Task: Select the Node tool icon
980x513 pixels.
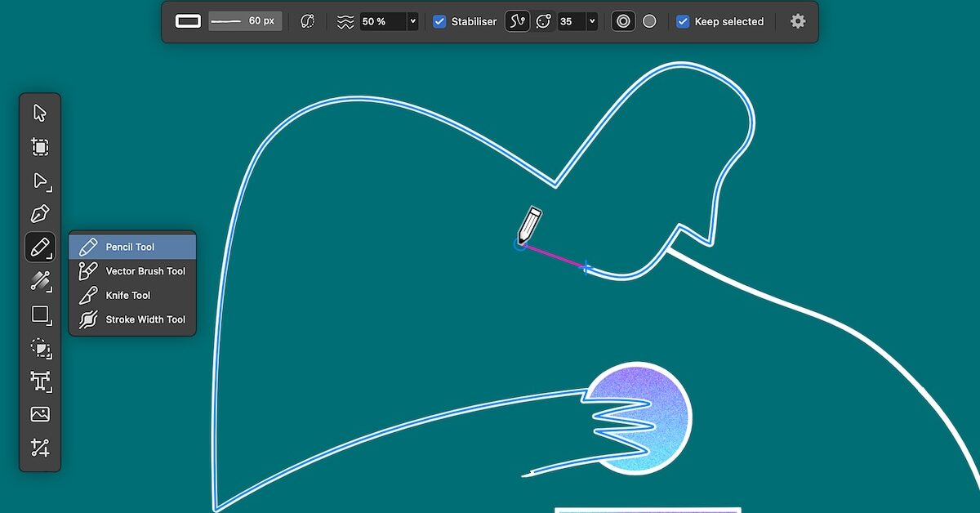Action: [x=40, y=181]
